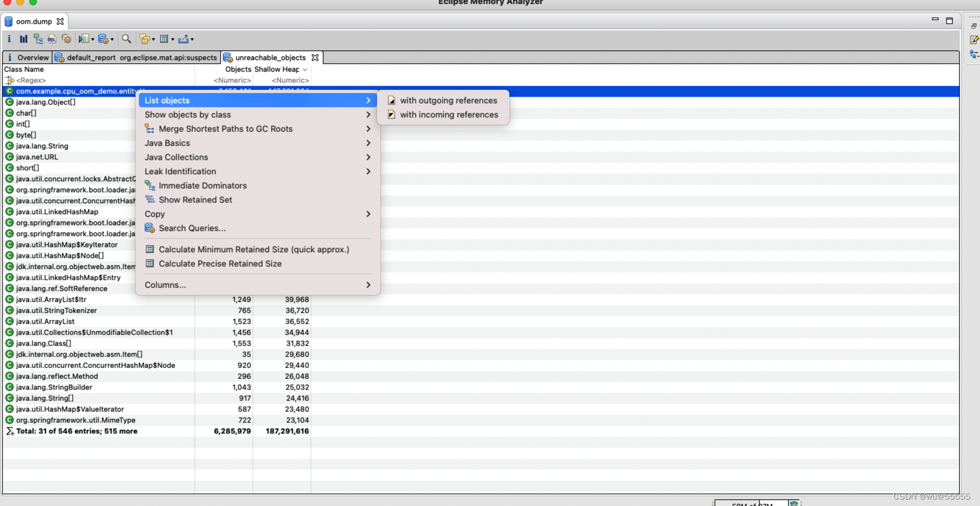
Task: Close the unreachable_objects tab
Action: pos(315,57)
